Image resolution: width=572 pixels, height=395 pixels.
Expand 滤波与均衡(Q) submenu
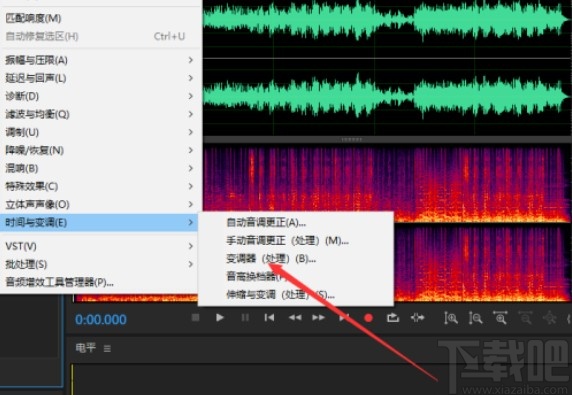(101, 114)
